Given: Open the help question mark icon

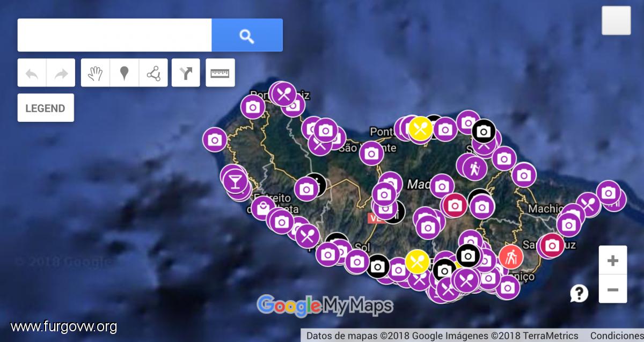Looking at the screenshot, I should click(579, 293).
